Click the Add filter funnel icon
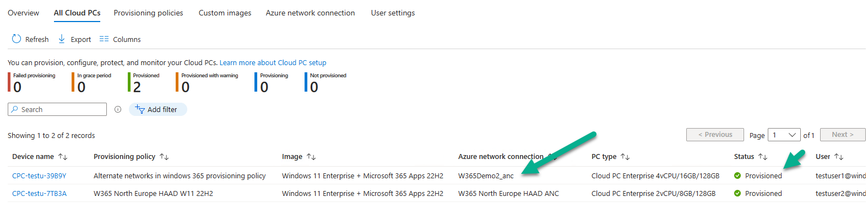The image size is (868, 223). coord(140,109)
